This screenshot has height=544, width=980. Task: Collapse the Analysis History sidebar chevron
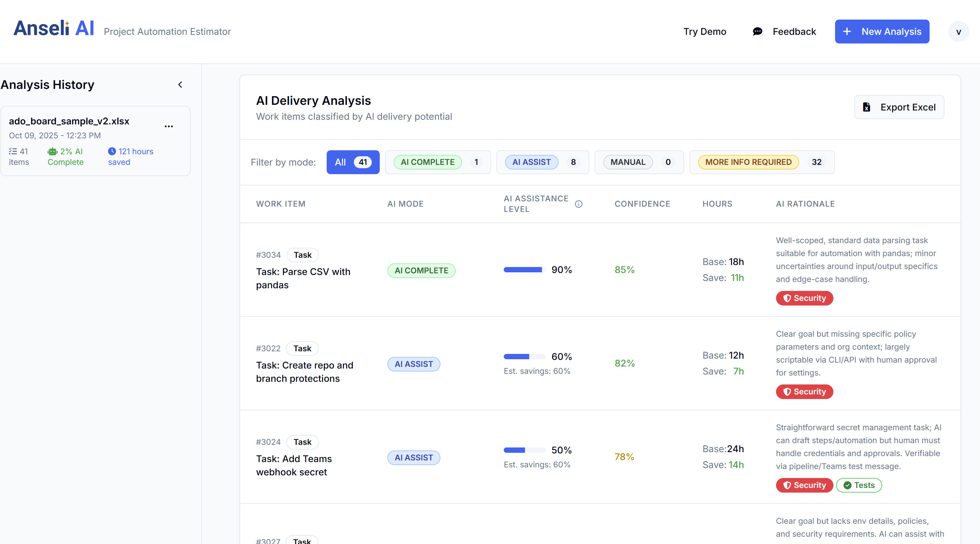click(180, 85)
